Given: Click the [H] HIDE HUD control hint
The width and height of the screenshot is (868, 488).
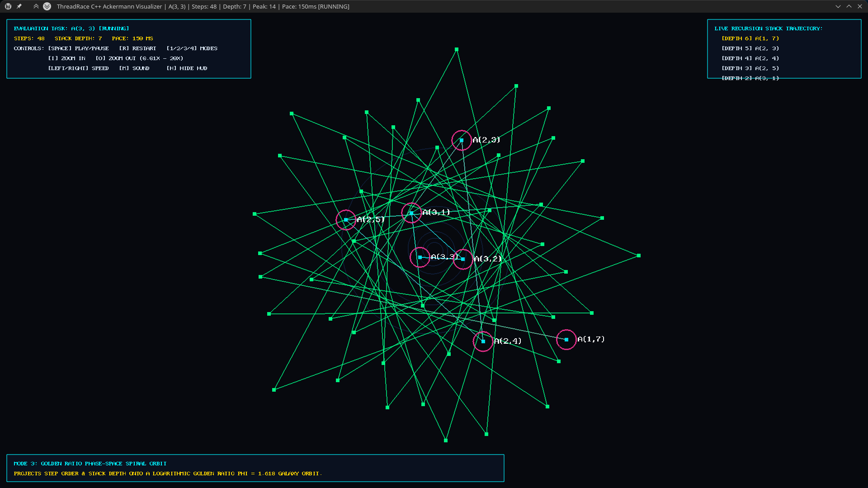Looking at the screenshot, I should (187, 68).
